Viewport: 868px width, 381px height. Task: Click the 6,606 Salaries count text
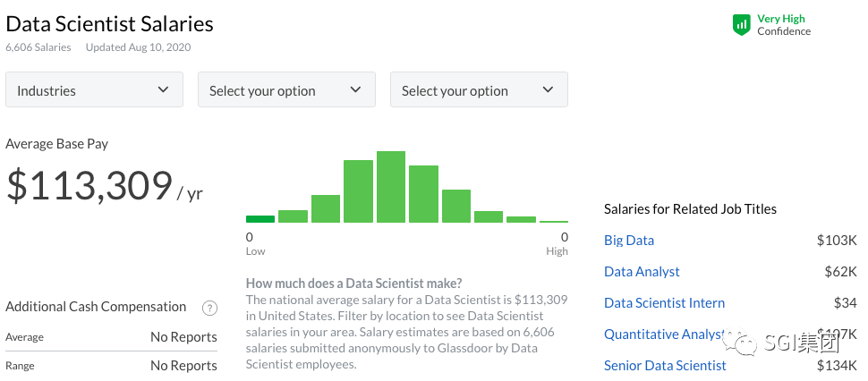click(38, 47)
